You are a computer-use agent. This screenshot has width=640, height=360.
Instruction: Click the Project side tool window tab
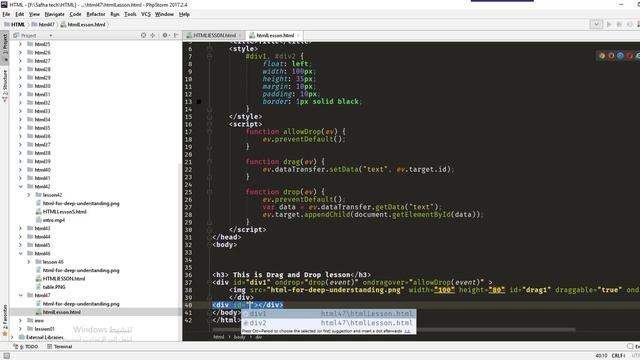5,47
